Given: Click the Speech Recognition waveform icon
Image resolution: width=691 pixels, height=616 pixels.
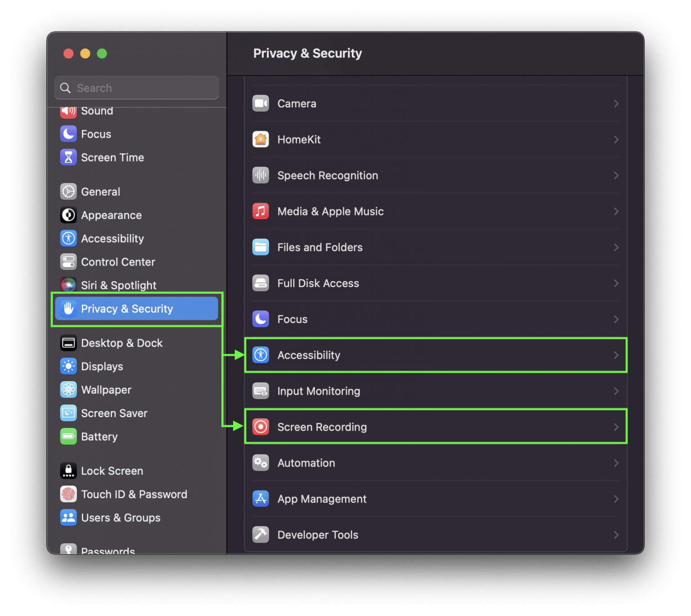Looking at the screenshot, I should 260,175.
